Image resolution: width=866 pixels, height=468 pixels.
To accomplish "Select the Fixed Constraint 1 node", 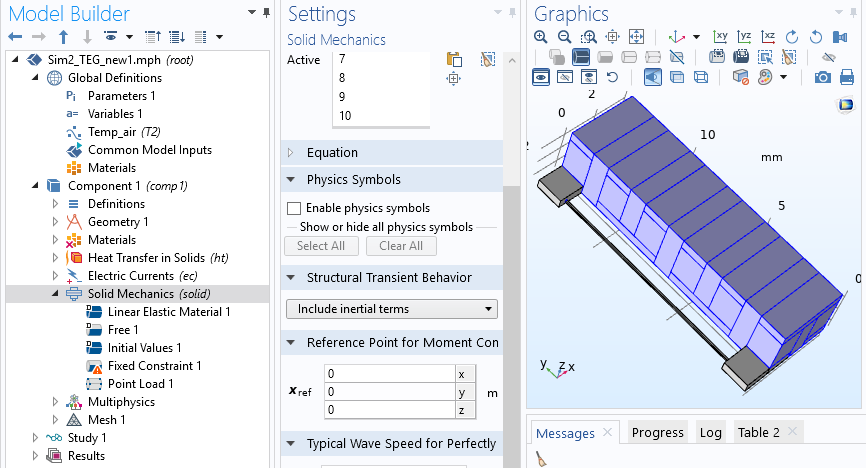I will 154,366.
